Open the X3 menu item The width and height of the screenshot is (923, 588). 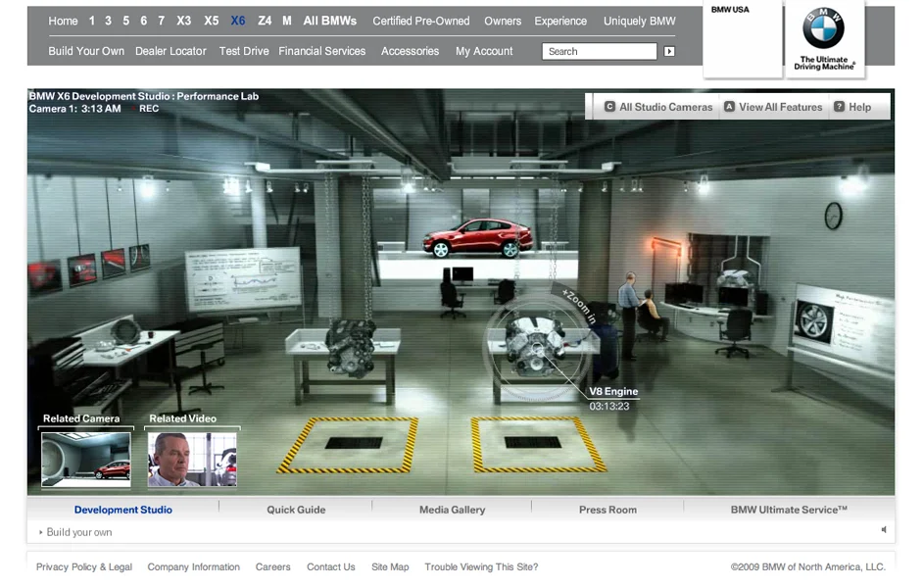click(183, 22)
